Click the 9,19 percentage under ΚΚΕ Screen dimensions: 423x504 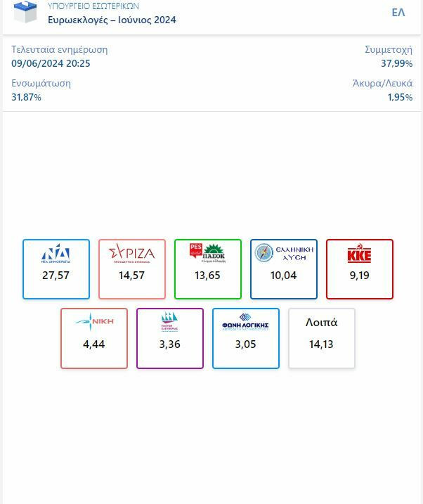coord(360,276)
